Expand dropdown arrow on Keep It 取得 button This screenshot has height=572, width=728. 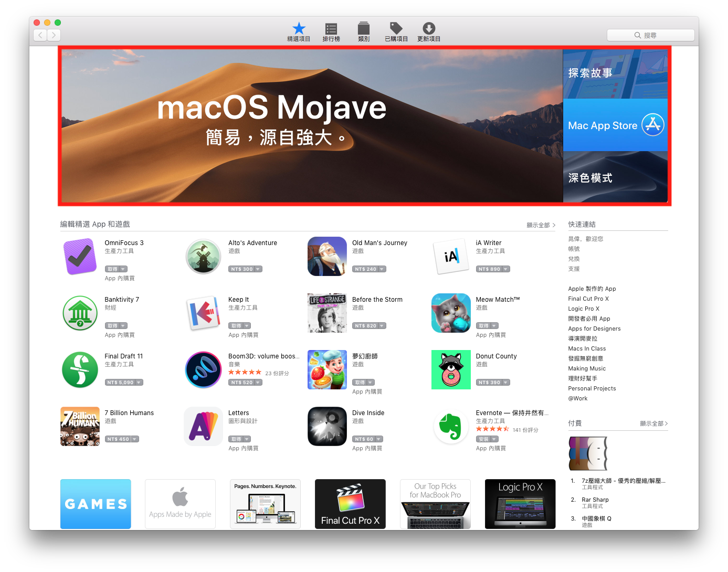(x=247, y=326)
